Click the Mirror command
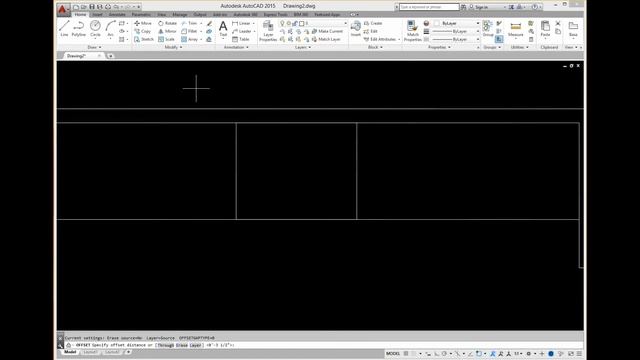The image size is (640, 360). coord(167,31)
